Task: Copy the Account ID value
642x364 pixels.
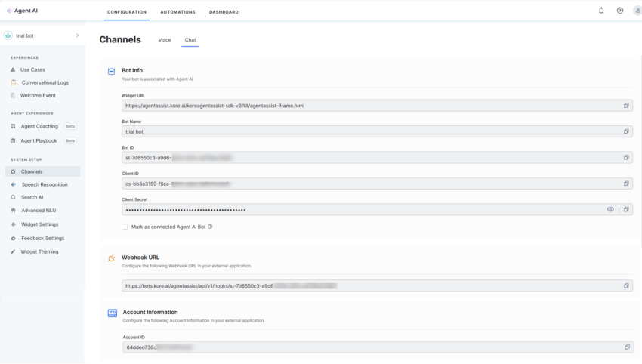Action: (x=626, y=347)
